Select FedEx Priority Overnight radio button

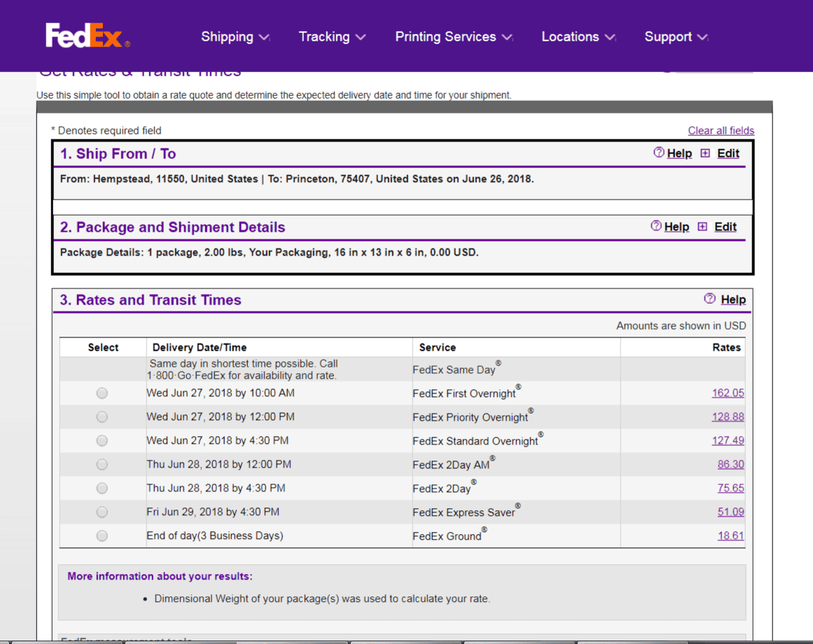click(102, 417)
